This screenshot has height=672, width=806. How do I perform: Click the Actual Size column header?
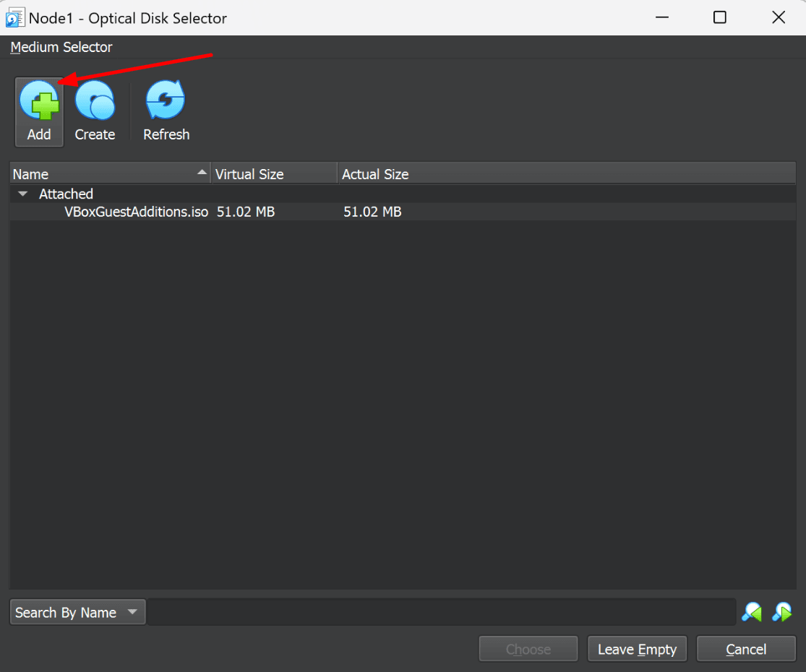click(x=374, y=173)
